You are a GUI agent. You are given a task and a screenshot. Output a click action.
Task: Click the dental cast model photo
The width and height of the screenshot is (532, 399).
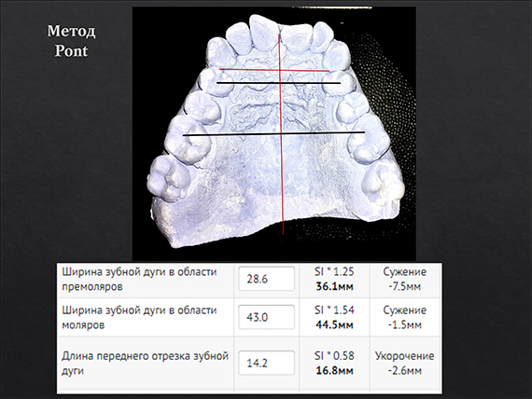[273, 133]
